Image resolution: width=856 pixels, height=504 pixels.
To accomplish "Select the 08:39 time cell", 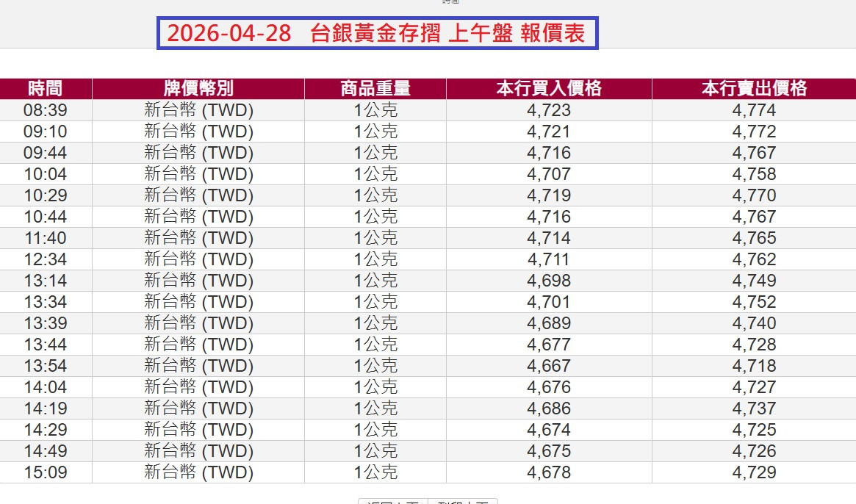I will [x=46, y=110].
